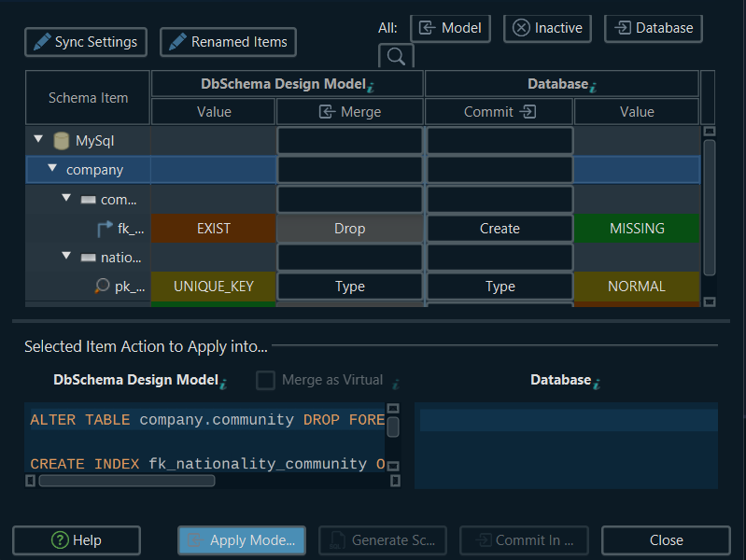The height and width of the screenshot is (560, 746).
Task: Open Sync Settings
Action: coord(86,42)
